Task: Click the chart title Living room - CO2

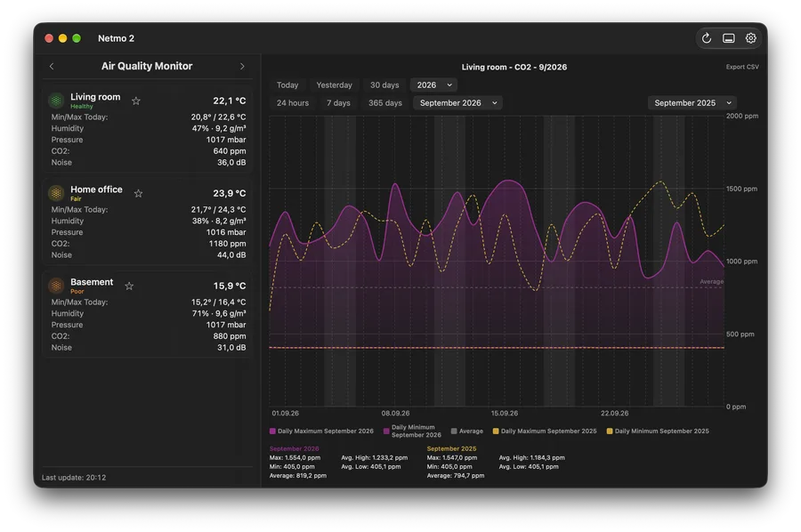Action: pyautogui.click(x=514, y=68)
